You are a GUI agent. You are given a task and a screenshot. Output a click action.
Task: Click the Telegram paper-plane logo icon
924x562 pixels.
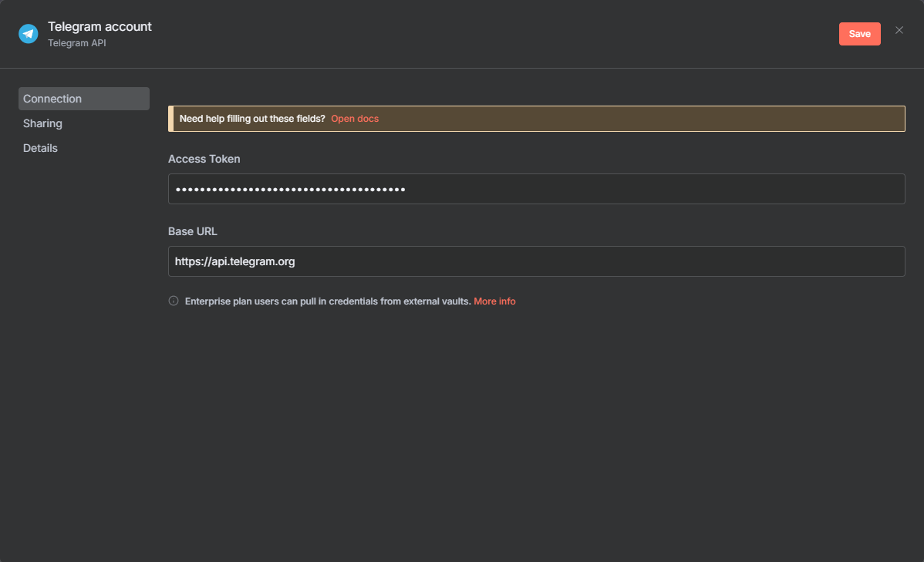29,34
